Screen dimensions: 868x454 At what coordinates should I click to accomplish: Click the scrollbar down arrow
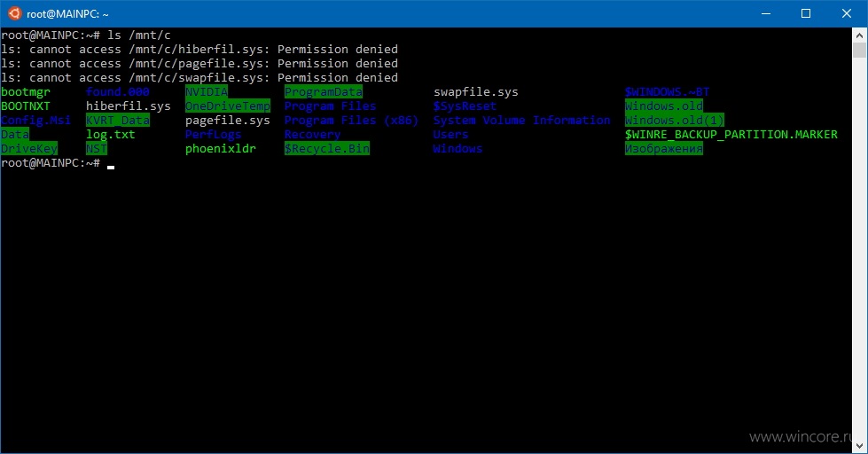coord(859,446)
